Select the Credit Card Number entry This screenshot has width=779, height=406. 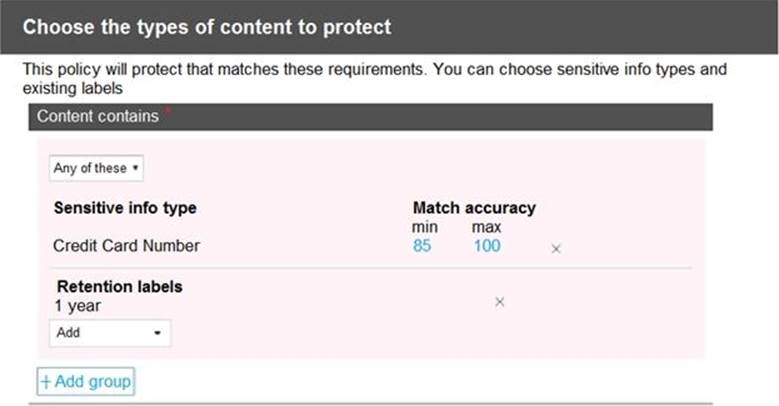point(126,246)
